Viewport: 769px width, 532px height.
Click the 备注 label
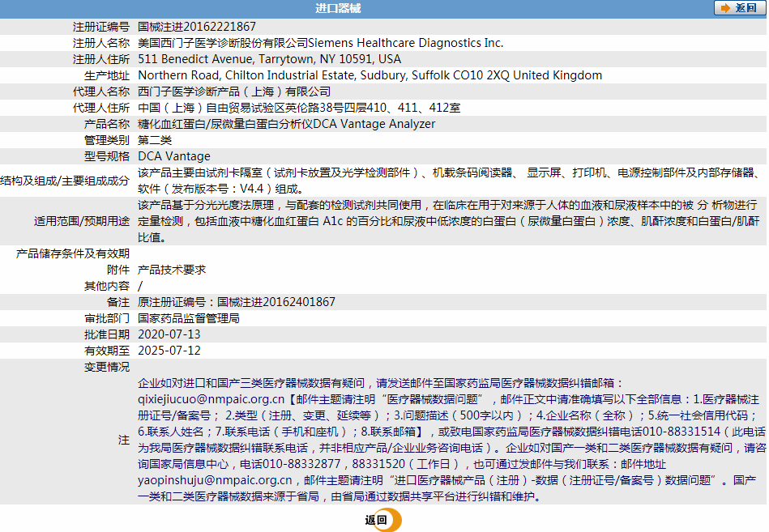(118, 302)
